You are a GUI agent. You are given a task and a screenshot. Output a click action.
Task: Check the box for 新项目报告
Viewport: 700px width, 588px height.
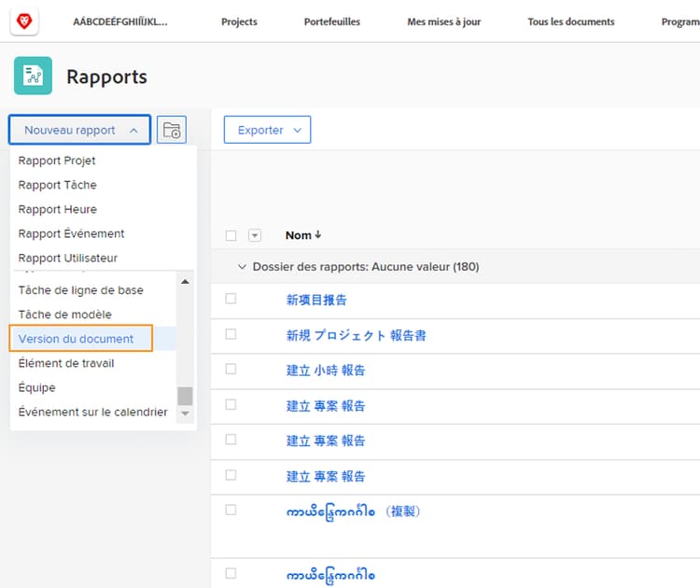(231, 299)
